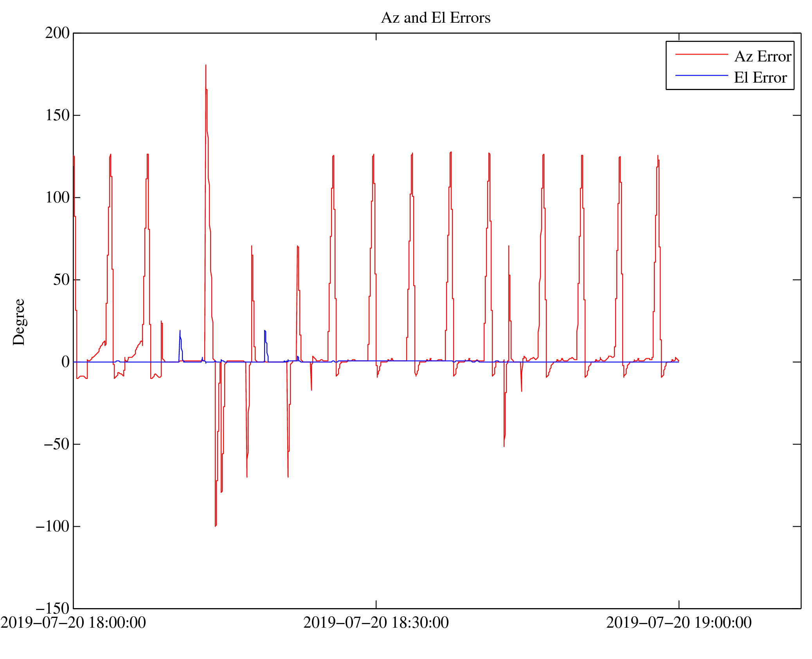Click the 'Degree' y-axis label
Screen dimensions: 812x659
coord(19,322)
